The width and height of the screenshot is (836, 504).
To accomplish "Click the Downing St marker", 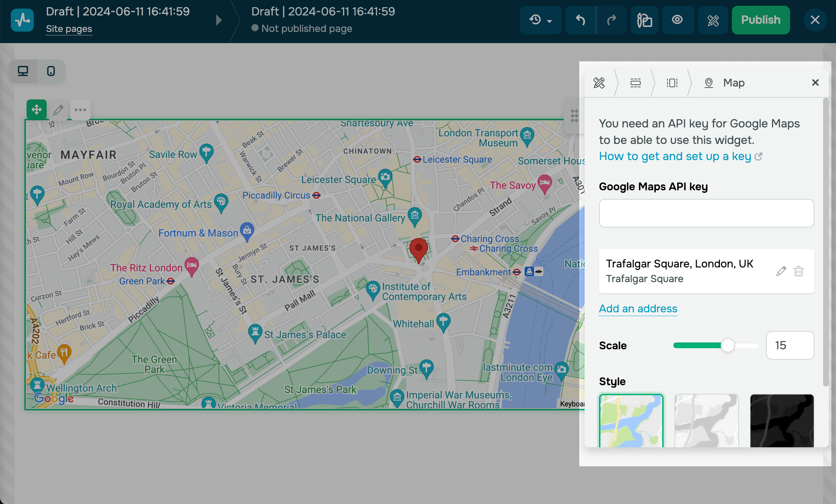I will tap(427, 369).
